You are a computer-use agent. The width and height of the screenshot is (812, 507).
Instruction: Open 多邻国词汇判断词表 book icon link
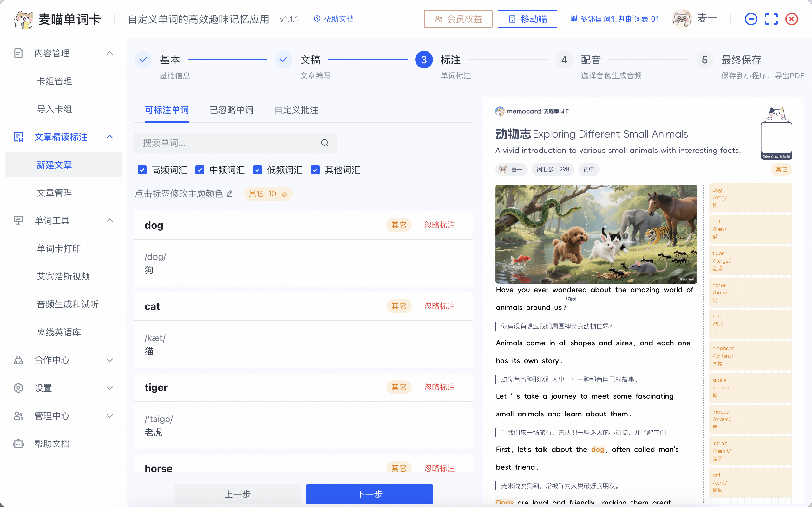tap(574, 19)
